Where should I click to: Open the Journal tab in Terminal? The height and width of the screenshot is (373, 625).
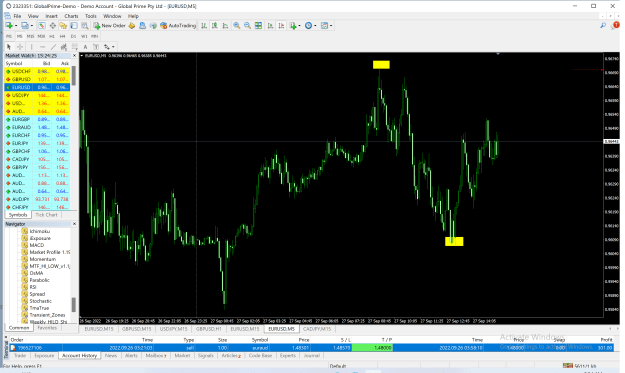tap(312, 355)
